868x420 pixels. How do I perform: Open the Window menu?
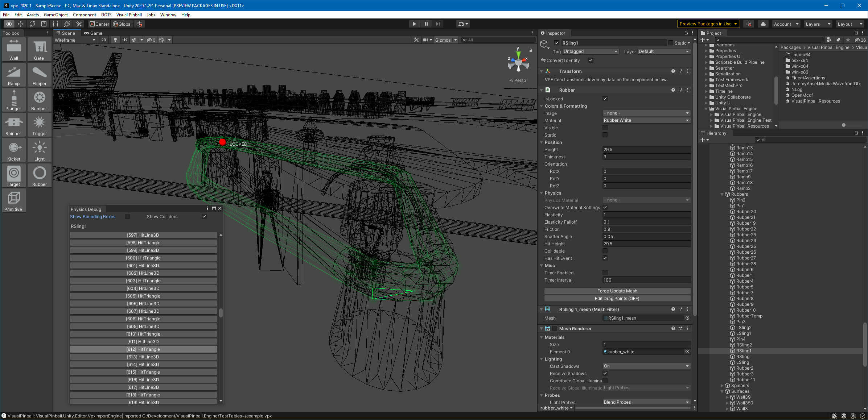click(168, 15)
